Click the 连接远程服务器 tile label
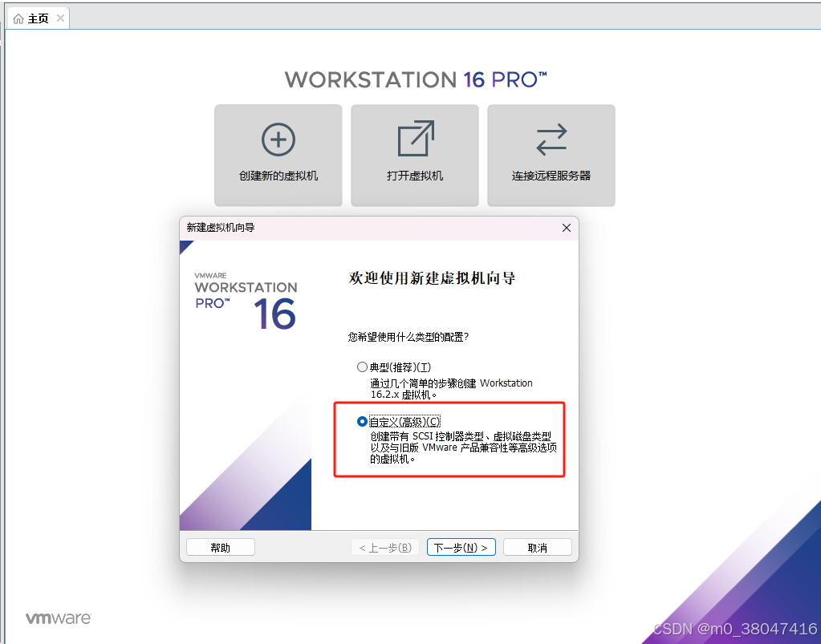The height and width of the screenshot is (644, 821). point(551,176)
